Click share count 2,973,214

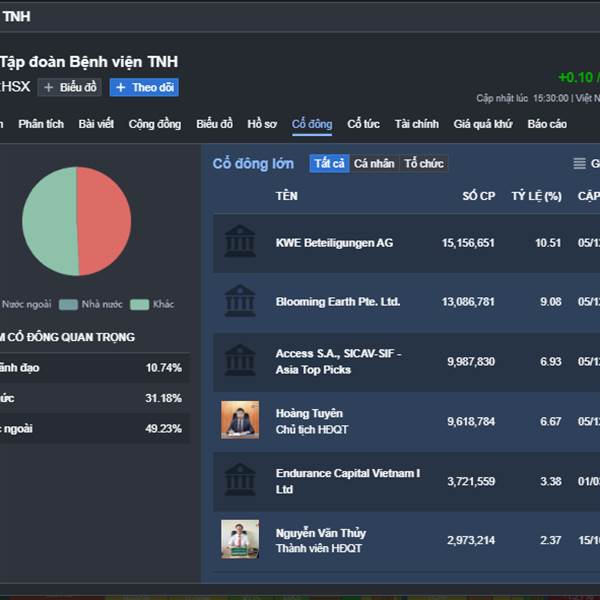click(471, 540)
